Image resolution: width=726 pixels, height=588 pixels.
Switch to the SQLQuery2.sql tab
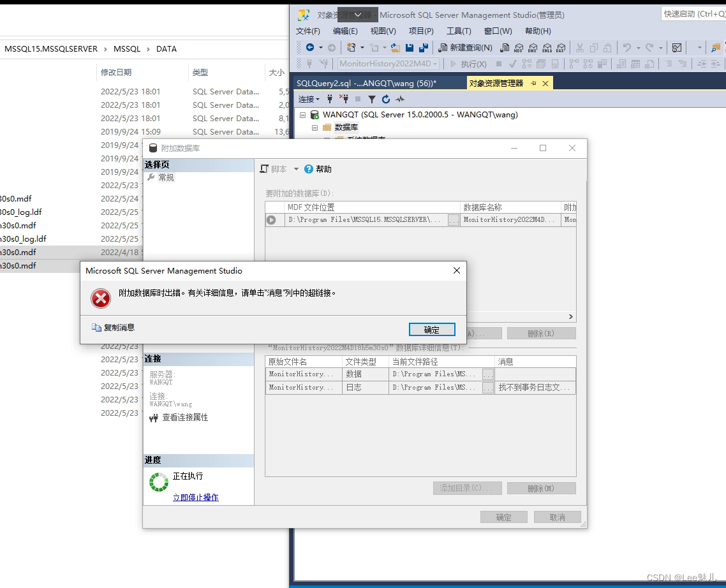[x=380, y=84]
